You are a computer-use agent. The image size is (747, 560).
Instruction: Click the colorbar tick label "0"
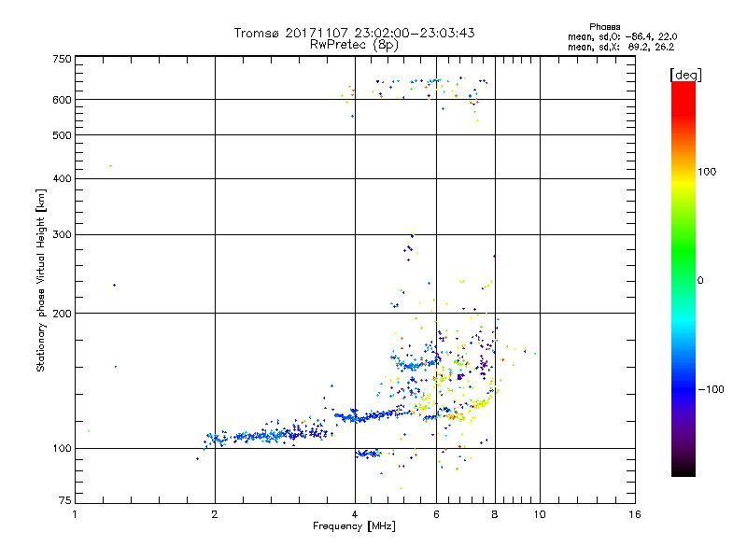[x=699, y=280]
